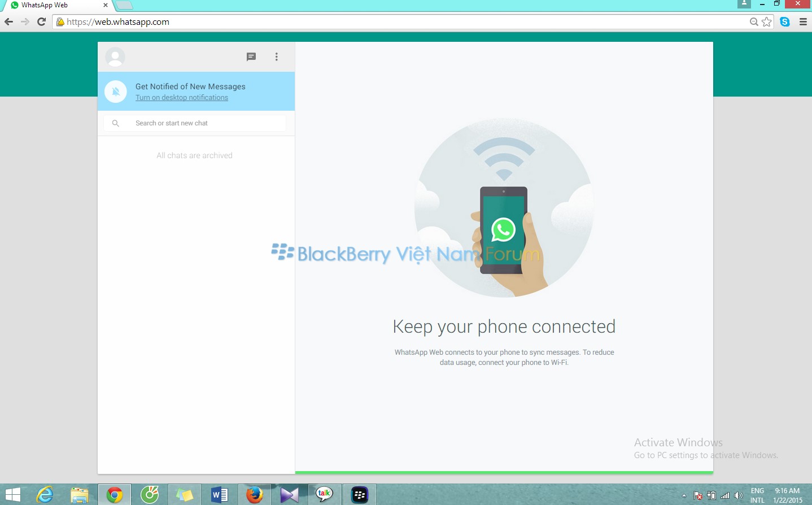Click the zoom magnifier in address bar
This screenshot has width=812, height=505.
click(754, 22)
